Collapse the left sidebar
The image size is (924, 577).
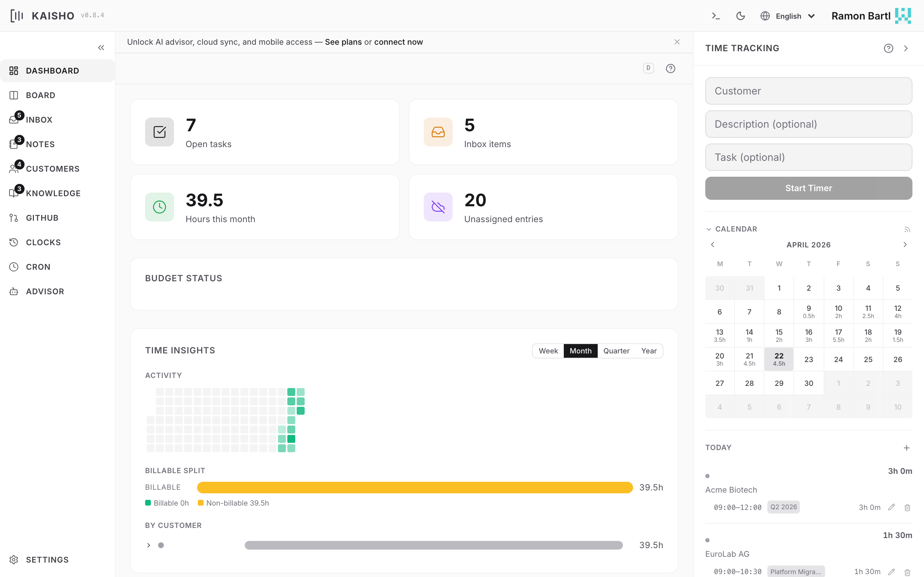click(x=101, y=48)
